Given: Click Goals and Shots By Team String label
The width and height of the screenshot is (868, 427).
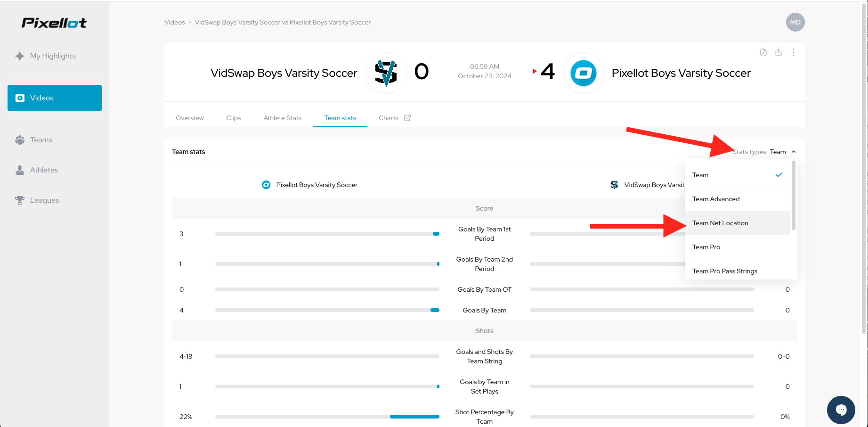Looking at the screenshot, I should click(x=485, y=356).
